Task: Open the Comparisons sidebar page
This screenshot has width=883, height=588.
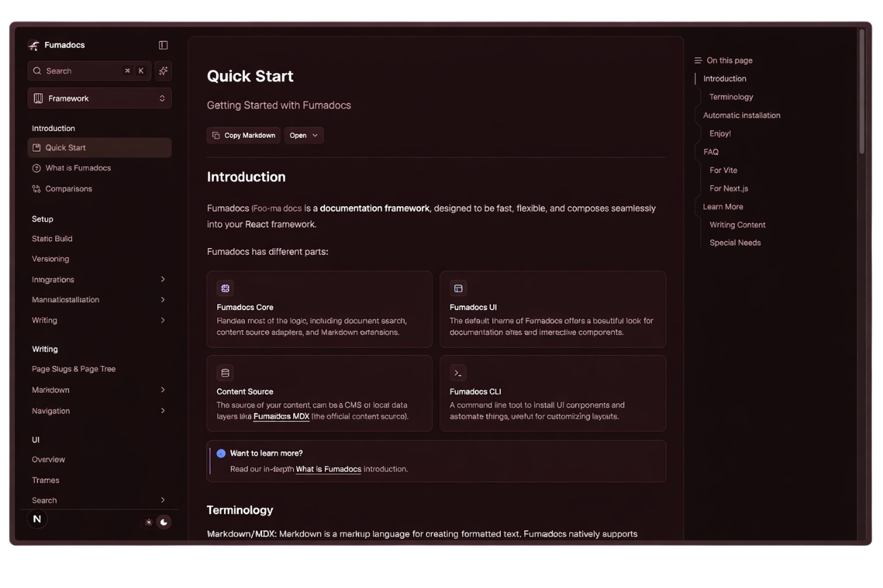Action: coord(68,189)
